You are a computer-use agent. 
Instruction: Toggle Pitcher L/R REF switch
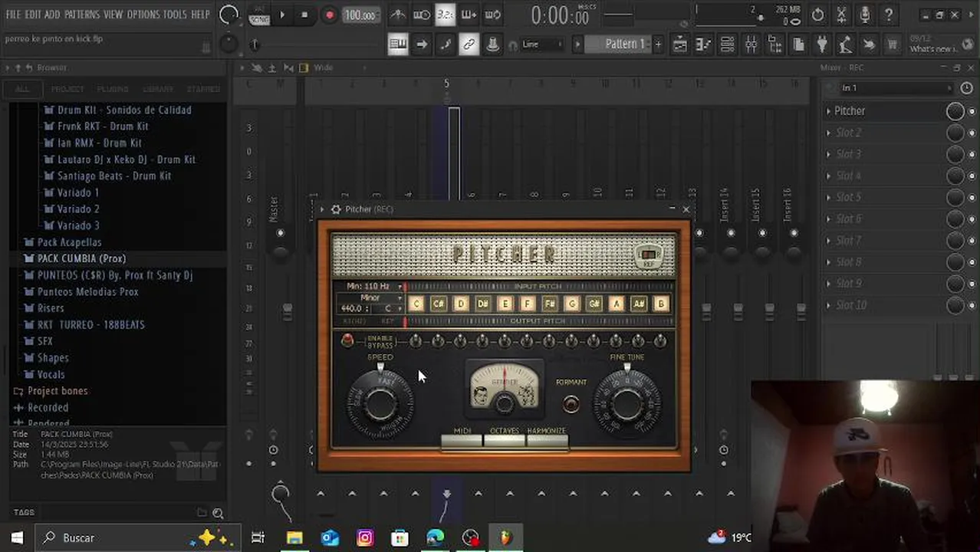(x=648, y=255)
